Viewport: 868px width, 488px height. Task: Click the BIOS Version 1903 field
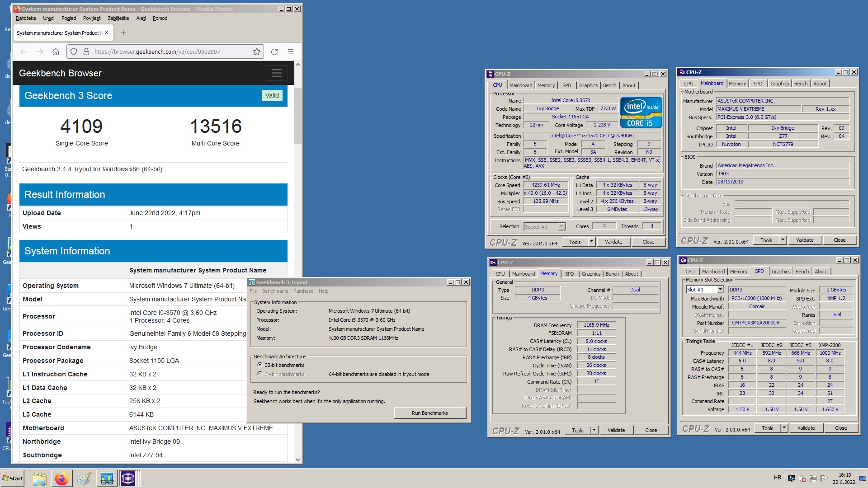783,174
